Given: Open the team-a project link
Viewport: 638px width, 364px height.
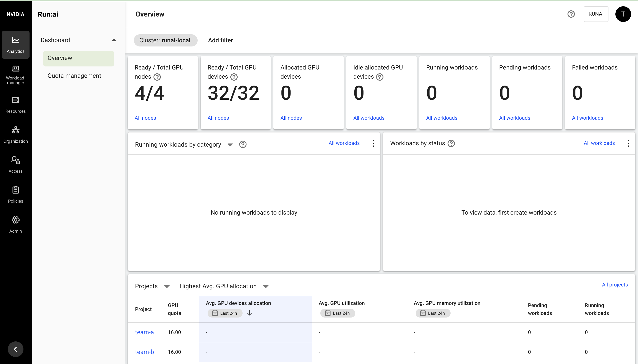Looking at the screenshot, I should coord(144,332).
